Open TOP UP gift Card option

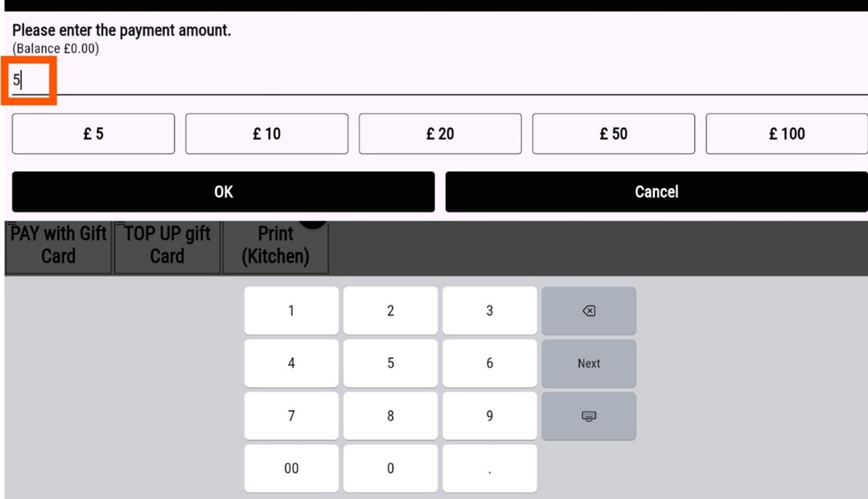[167, 245]
